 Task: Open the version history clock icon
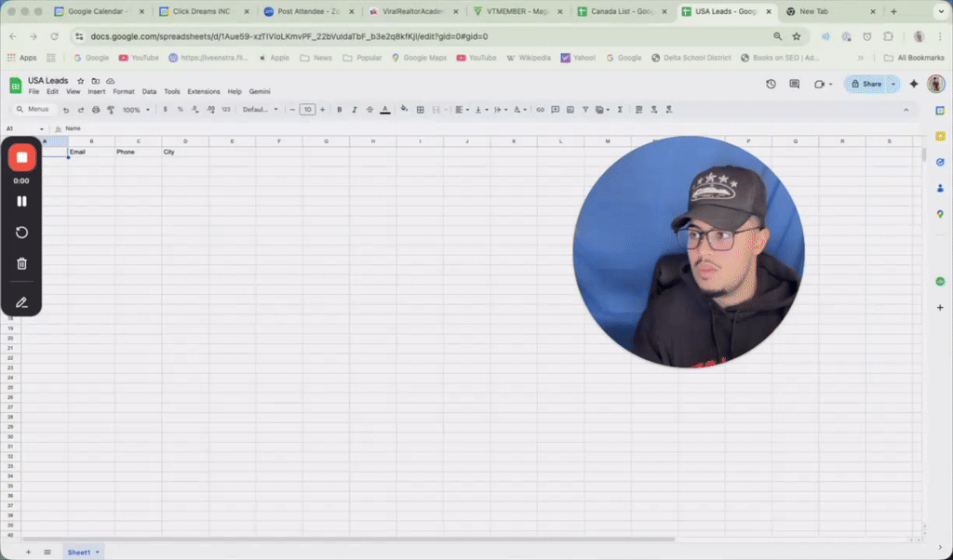pos(771,84)
